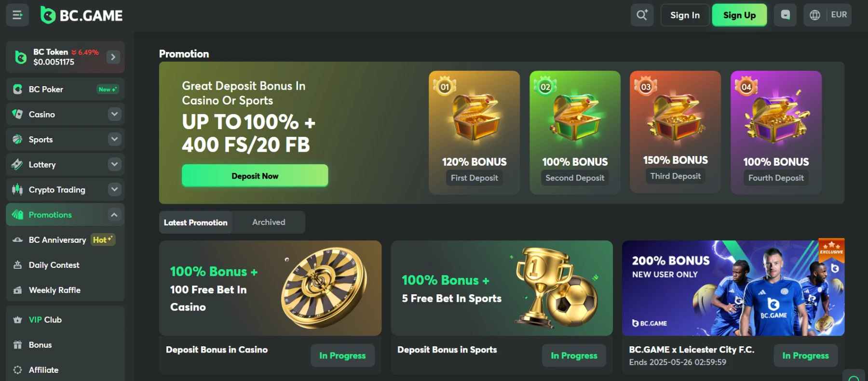The width and height of the screenshot is (868, 381).
Task: Click the globe language icon
Action: coord(815,15)
